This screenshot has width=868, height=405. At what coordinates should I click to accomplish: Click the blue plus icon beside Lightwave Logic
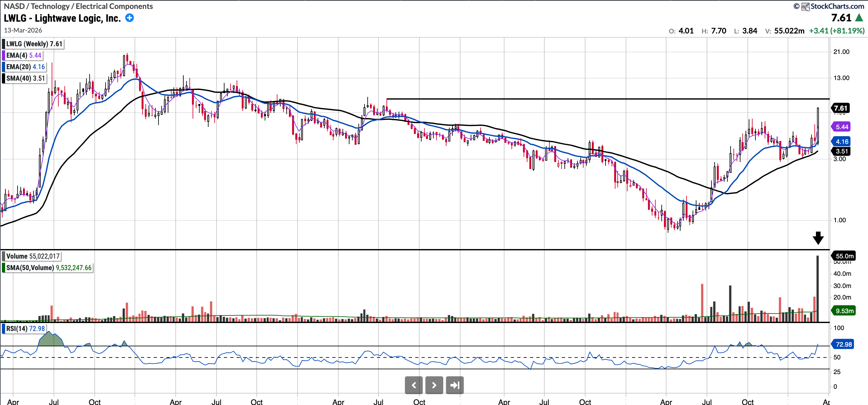click(129, 18)
